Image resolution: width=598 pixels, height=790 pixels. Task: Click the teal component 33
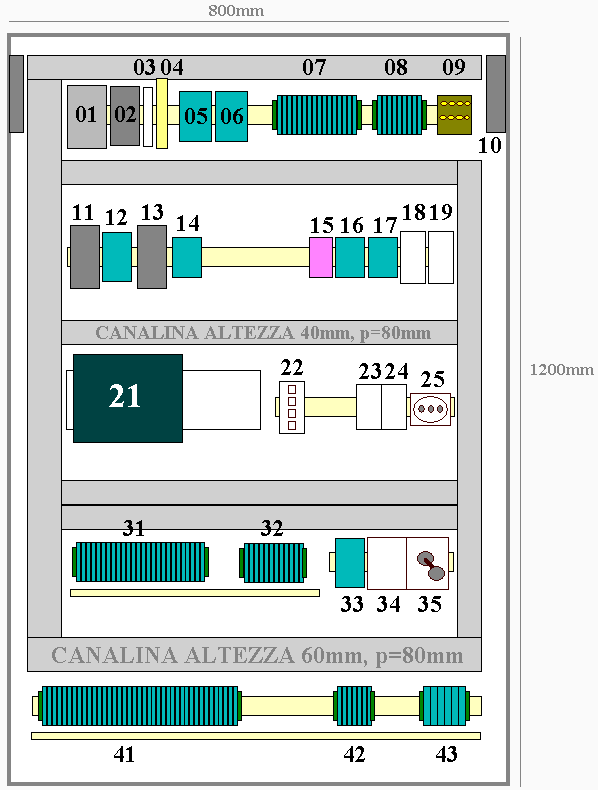click(x=350, y=563)
